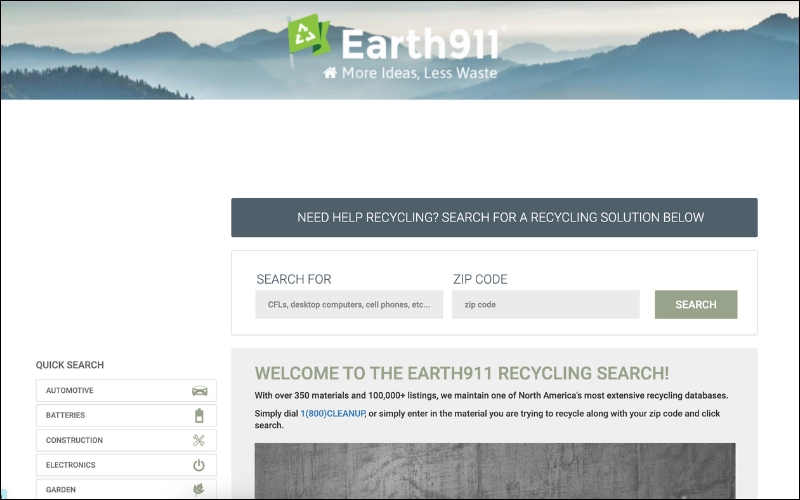This screenshot has height=500, width=800.
Task: Choose the Electronics quick search category
Action: 126,465
